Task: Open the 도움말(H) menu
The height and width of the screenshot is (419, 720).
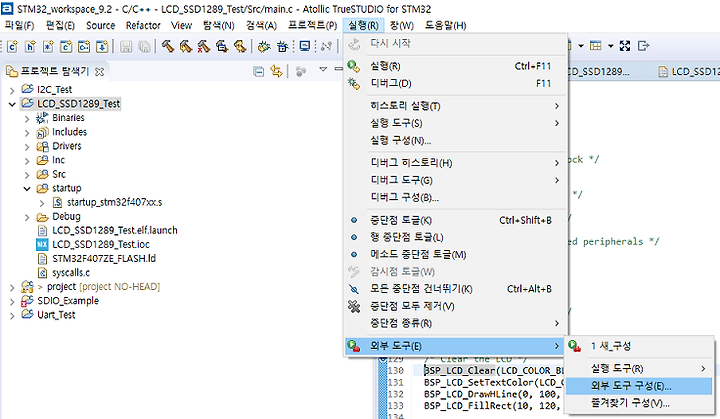Action: (445, 25)
